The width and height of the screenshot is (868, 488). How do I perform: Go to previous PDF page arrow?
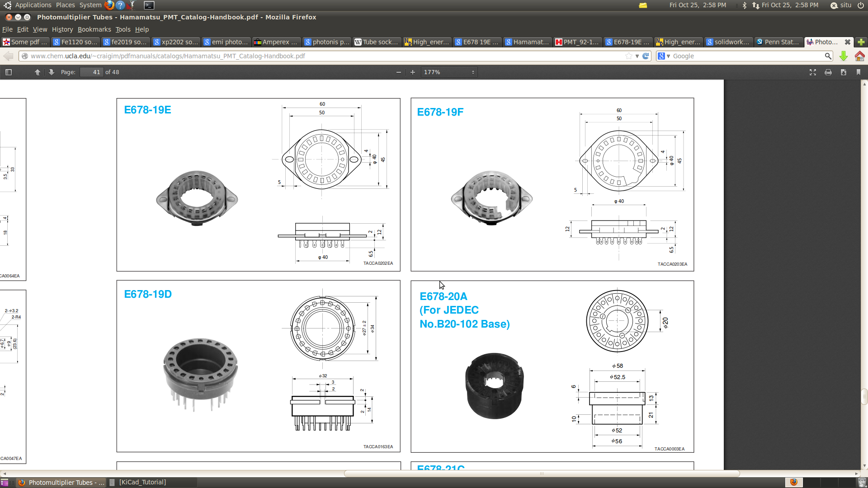[x=38, y=72]
